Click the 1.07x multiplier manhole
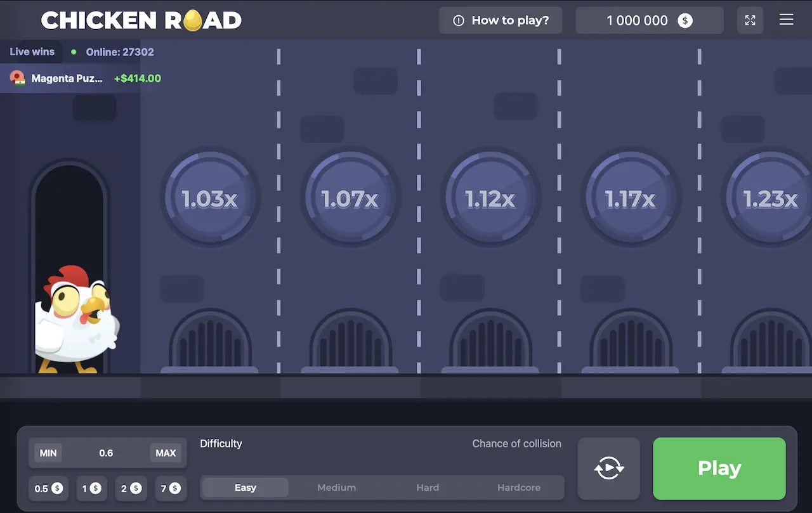 tap(350, 198)
